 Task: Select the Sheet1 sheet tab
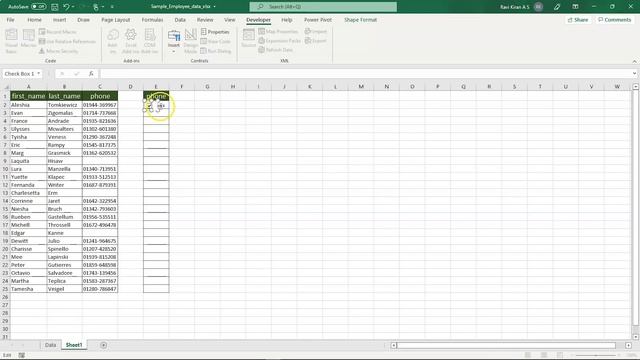click(x=74, y=345)
